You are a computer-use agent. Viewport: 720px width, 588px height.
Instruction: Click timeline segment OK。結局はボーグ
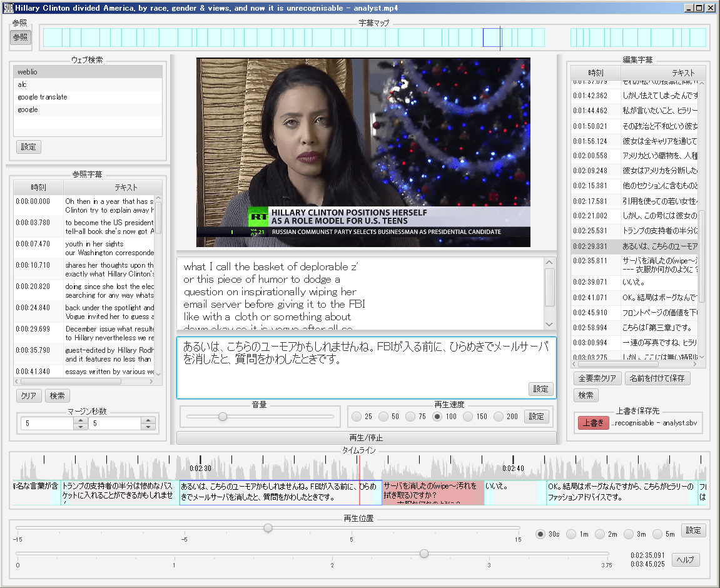click(x=622, y=492)
